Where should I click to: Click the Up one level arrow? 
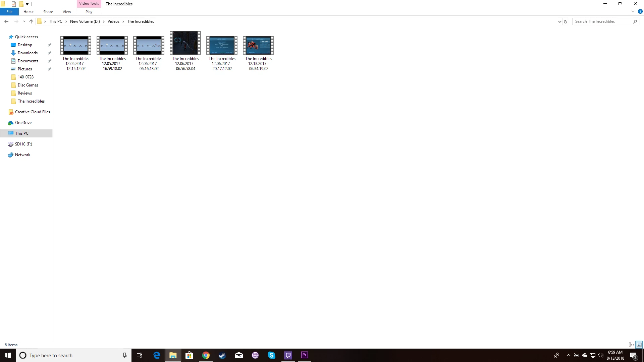point(31,21)
